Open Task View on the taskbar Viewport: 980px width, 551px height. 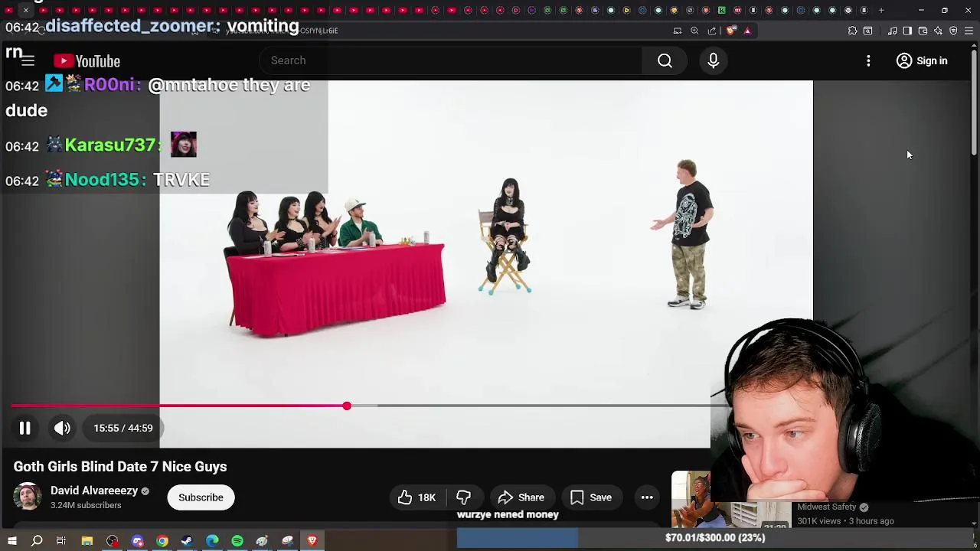[x=61, y=541]
